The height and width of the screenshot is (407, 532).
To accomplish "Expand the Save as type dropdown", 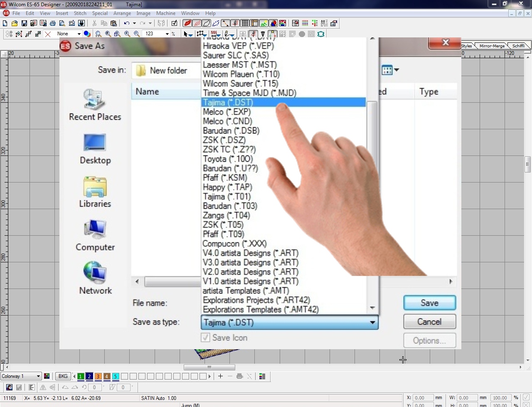I will click(372, 323).
